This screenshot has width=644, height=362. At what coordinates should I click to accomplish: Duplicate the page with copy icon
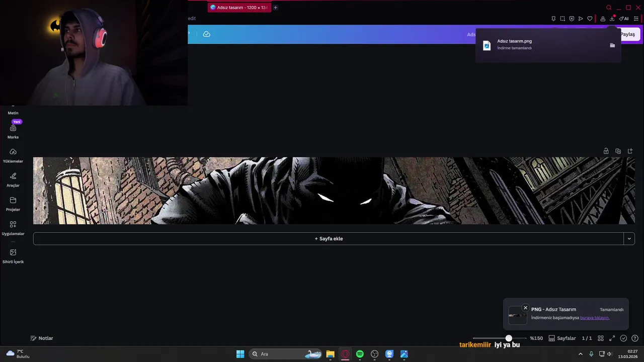[618, 151]
